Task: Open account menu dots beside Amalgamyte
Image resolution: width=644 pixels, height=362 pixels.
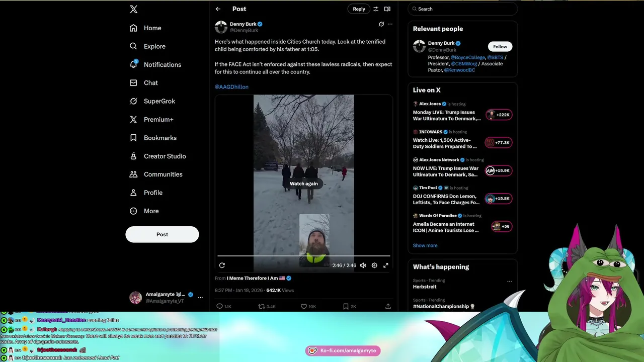Action: point(200,298)
